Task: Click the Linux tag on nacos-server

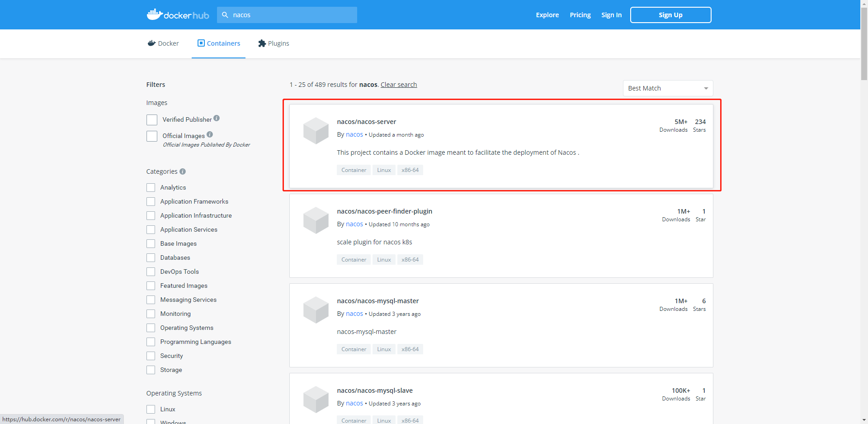Action: click(x=384, y=170)
